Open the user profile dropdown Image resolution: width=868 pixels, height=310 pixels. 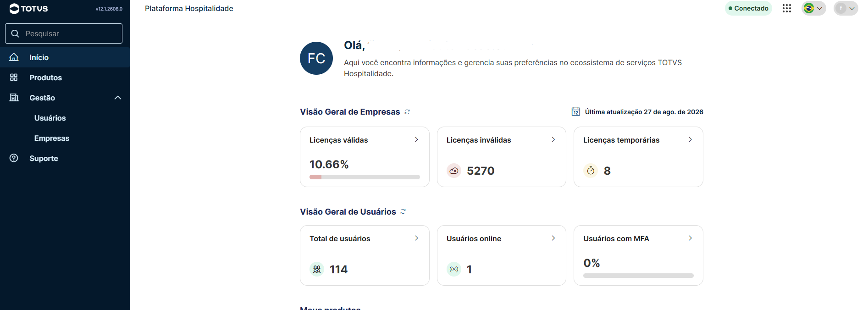846,8
